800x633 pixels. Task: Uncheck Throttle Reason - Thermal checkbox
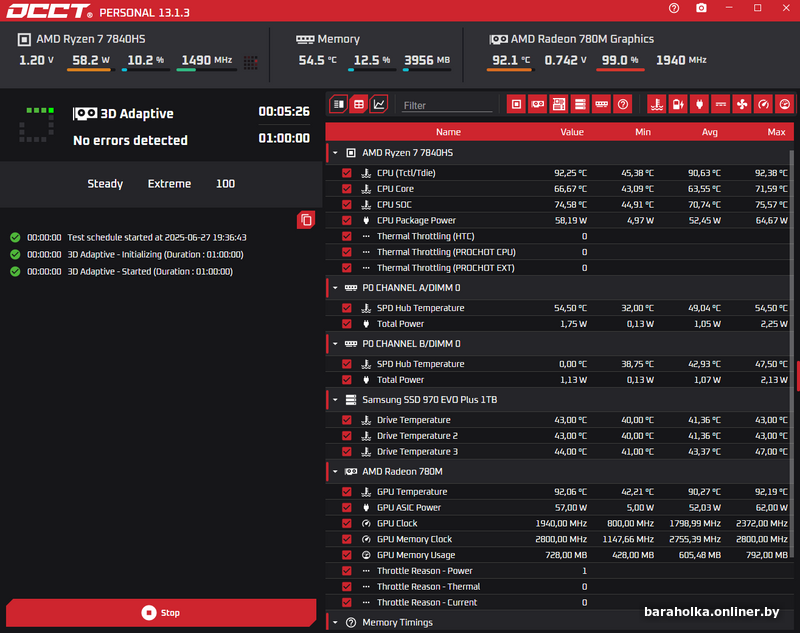click(x=347, y=587)
